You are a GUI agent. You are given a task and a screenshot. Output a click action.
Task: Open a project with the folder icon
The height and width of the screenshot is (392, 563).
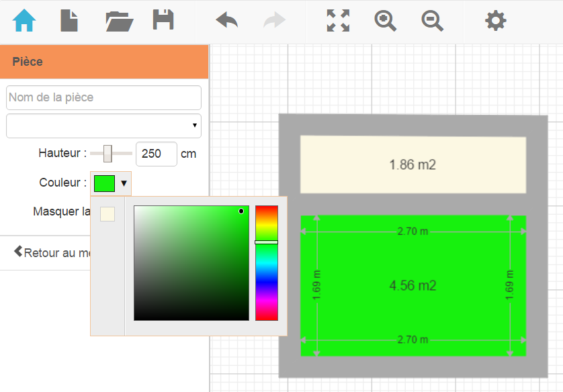click(119, 21)
